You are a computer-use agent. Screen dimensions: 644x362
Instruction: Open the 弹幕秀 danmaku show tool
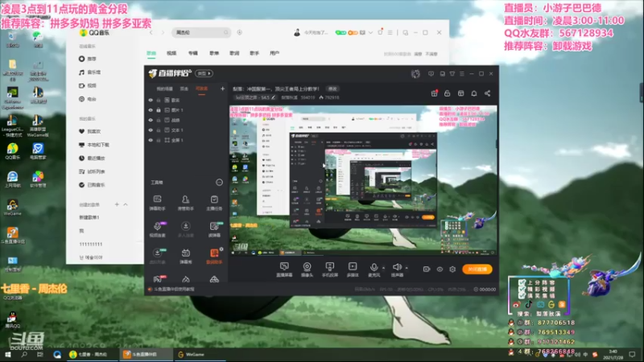[x=186, y=256]
